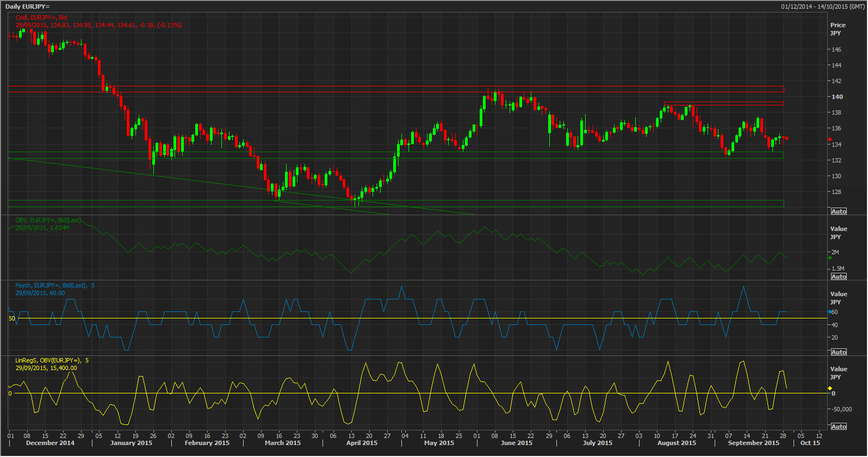Click the 'December 2014' label on the time axis
The image size is (868, 457).
point(50,443)
